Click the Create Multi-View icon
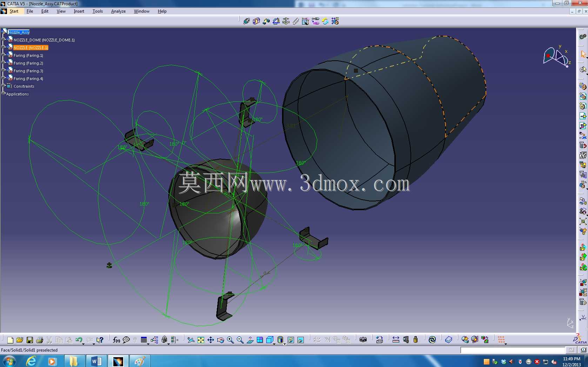588x367 pixels. pos(260,340)
